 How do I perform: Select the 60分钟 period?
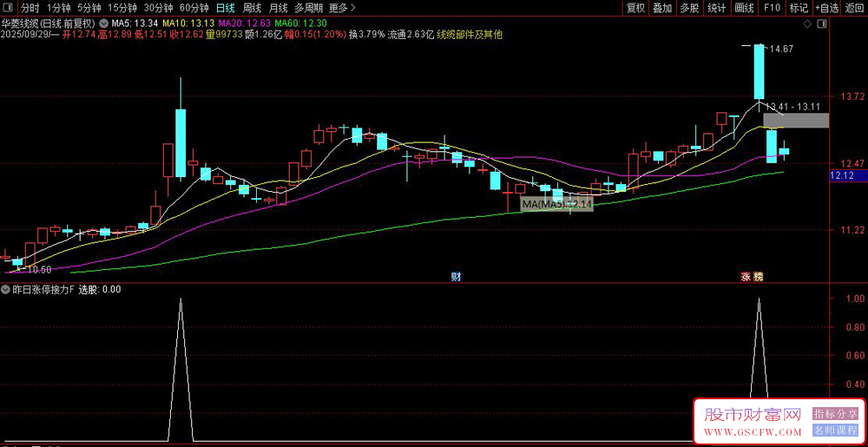(x=194, y=8)
